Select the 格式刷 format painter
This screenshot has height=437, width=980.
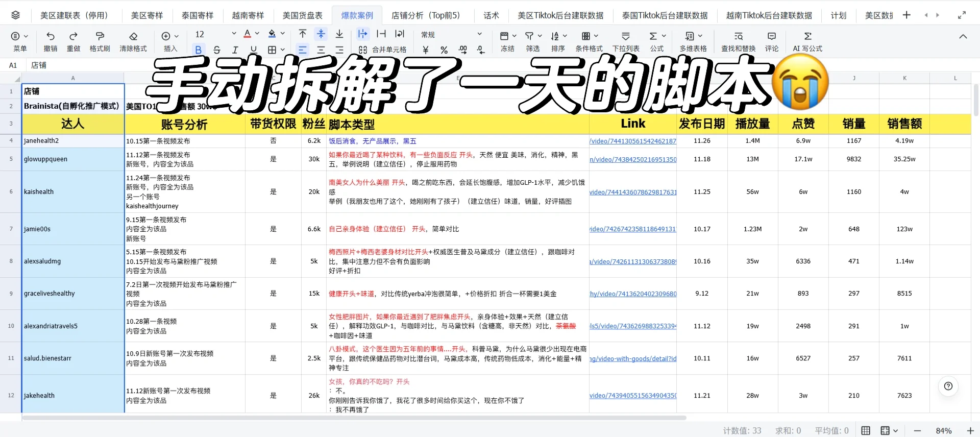[x=100, y=36]
